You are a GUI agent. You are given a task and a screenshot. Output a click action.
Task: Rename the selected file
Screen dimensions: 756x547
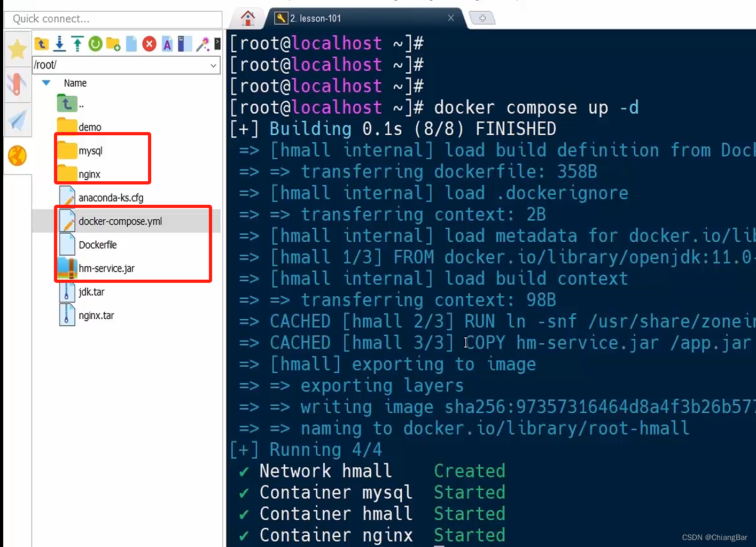(x=167, y=44)
